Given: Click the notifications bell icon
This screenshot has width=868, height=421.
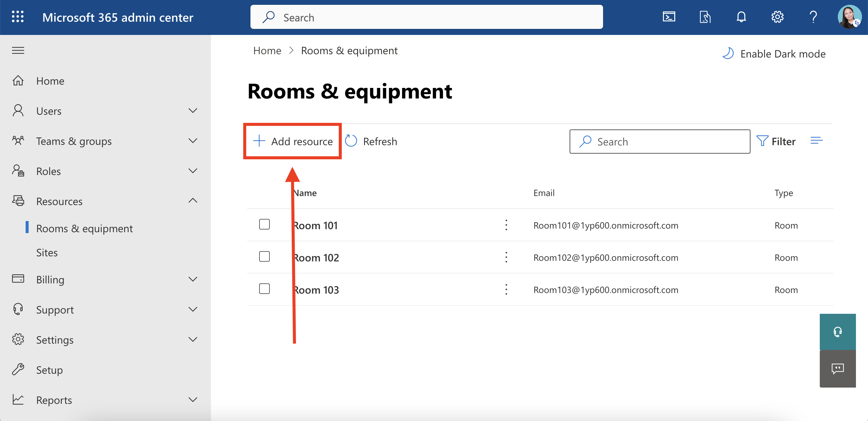Looking at the screenshot, I should [x=741, y=17].
